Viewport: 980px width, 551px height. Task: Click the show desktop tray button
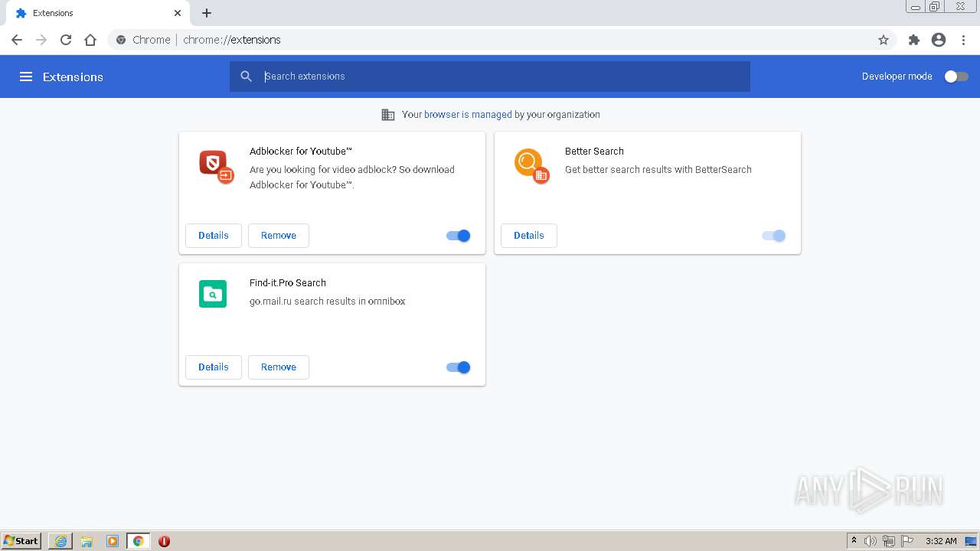(971, 541)
